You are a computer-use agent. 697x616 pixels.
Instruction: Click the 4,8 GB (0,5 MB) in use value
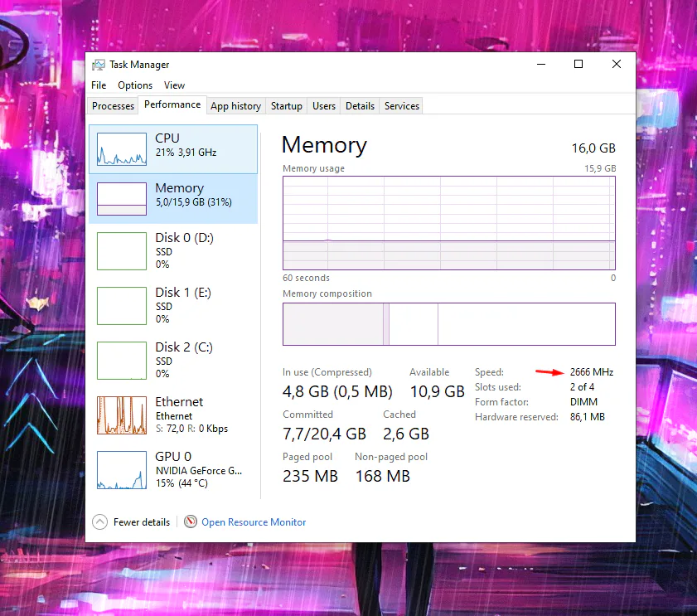(337, 392)
